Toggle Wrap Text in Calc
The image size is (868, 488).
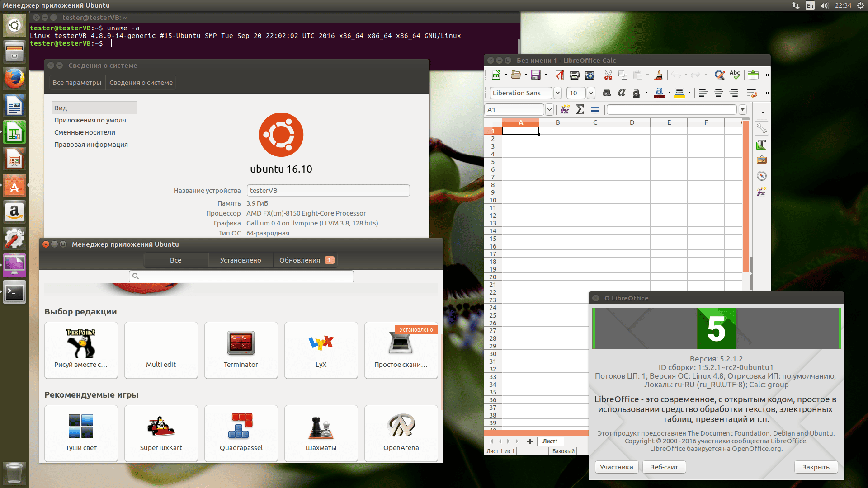click(752, 93)
